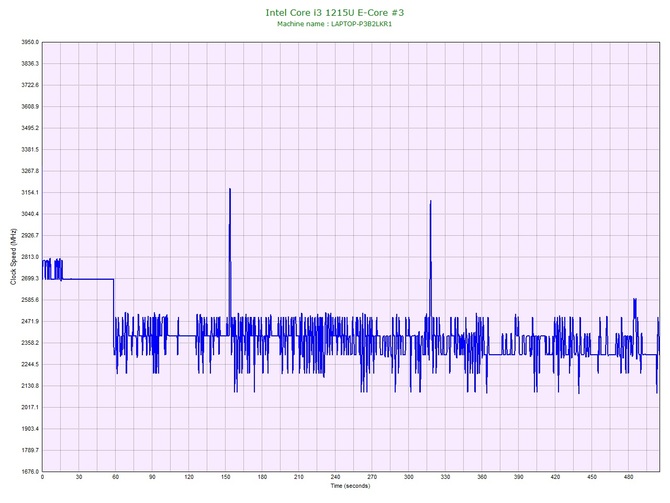Click the 90 tick on time axis

152,477
